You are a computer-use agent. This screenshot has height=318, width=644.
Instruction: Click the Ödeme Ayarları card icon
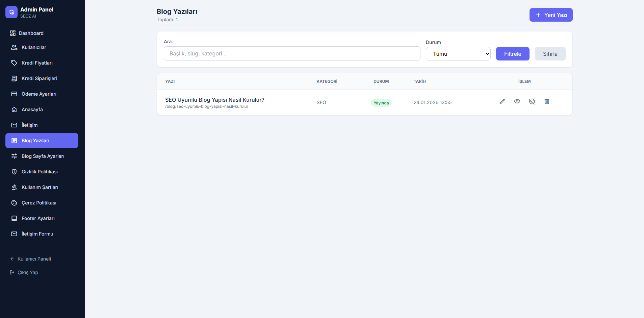pos(14,94)
